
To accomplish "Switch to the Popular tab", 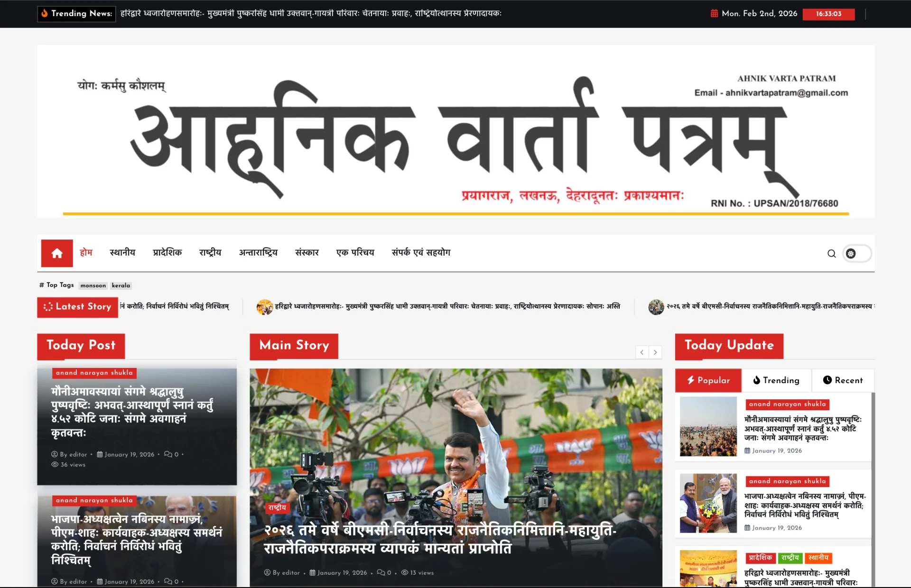I will (x=708, y=380).
